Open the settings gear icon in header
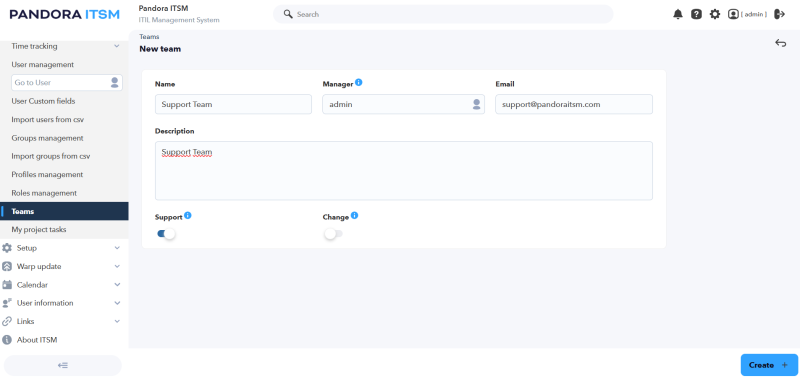800x379 pixels. pyautogui.click(x=715, y=14)
